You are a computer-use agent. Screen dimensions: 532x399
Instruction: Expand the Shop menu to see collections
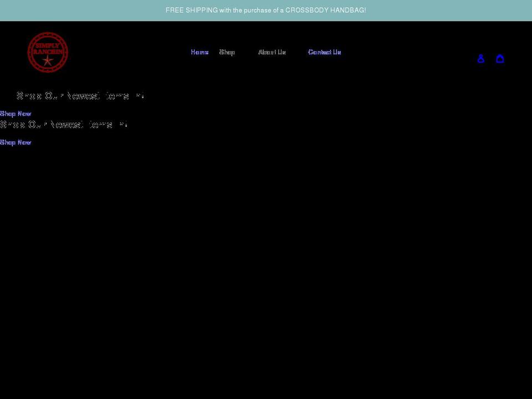pyautogui.click(x=227, y=52)
